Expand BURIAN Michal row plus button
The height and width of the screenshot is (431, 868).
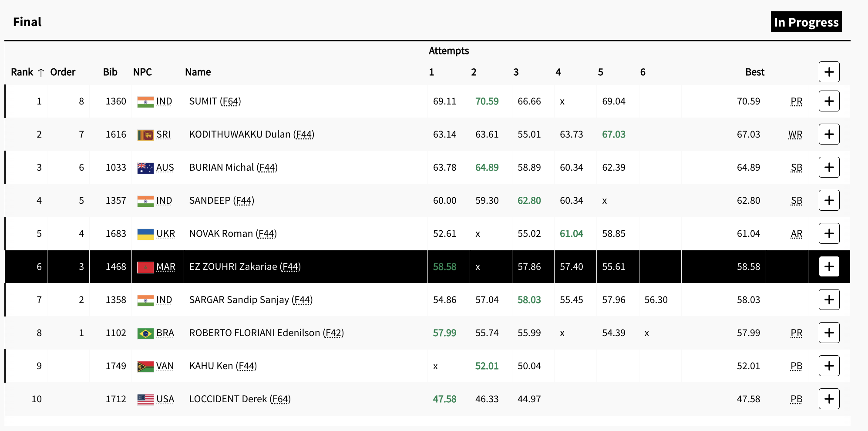(829, 167)
